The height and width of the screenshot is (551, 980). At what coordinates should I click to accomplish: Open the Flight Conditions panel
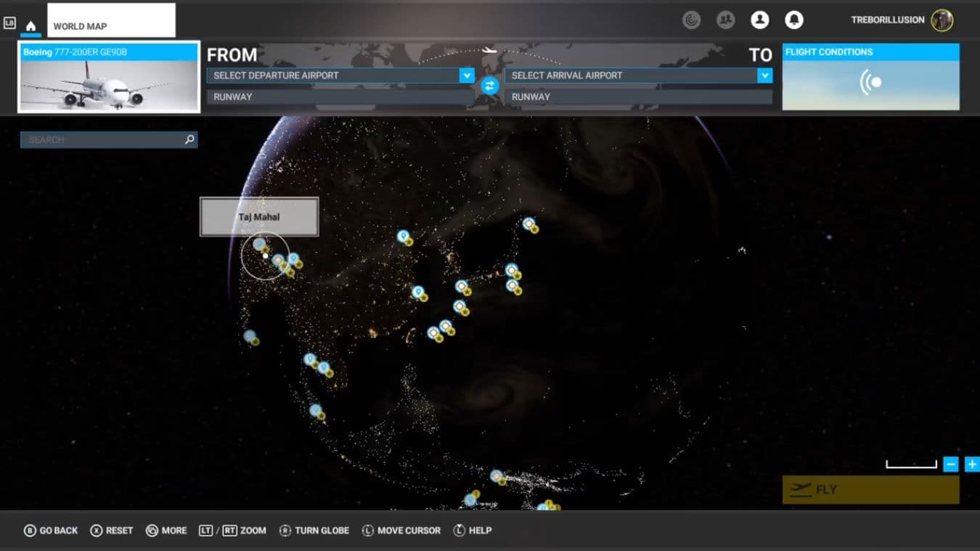pyautogui.click(x=870, y=77)
